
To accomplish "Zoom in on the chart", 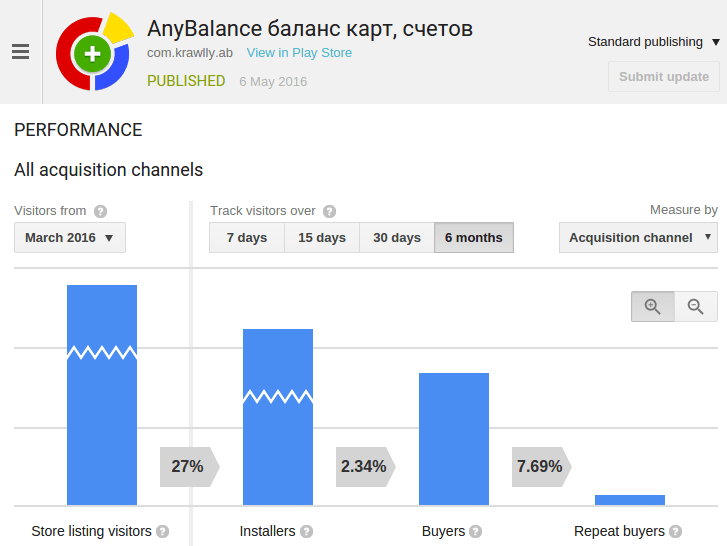I will (652, 307).
